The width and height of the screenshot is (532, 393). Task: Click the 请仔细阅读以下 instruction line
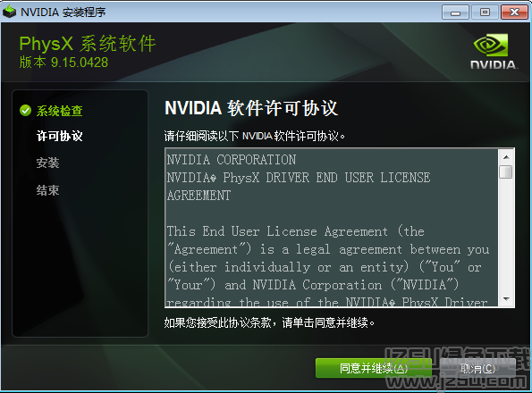tap(255, 136)
